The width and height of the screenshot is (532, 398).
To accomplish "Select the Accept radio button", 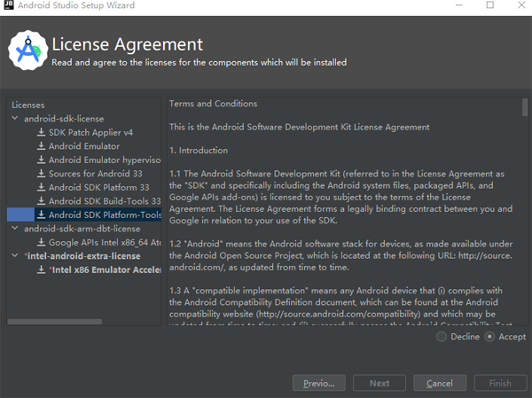I will click(490, 337).
